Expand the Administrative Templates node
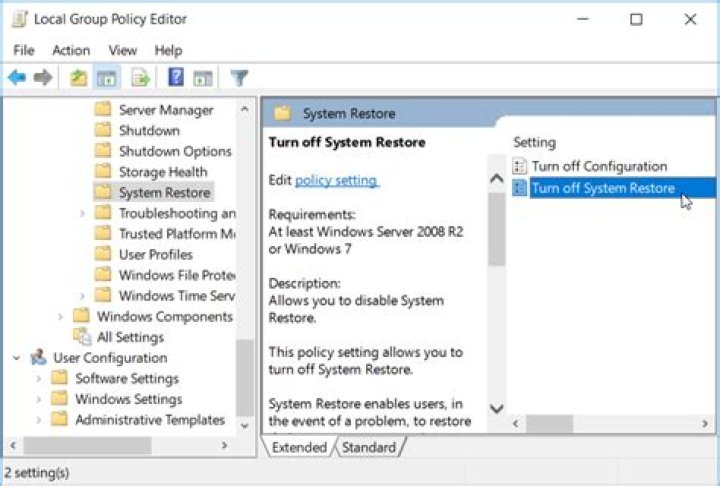Image resolution: width=720 pixels, height=486 pixels. click(39, 419)
